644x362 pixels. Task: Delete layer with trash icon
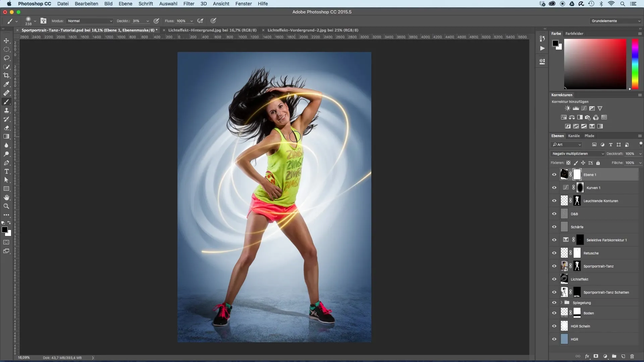click(632, 356)
